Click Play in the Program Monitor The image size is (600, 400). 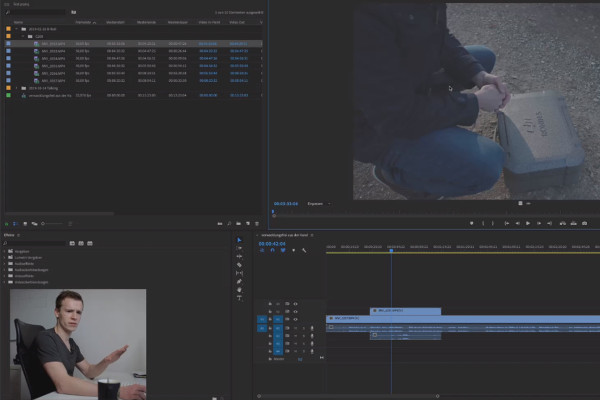tap(528, 223)
